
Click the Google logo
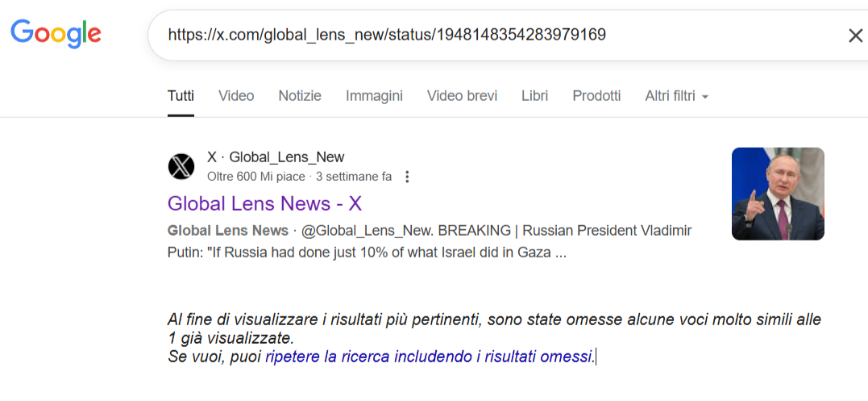(56, 35)
